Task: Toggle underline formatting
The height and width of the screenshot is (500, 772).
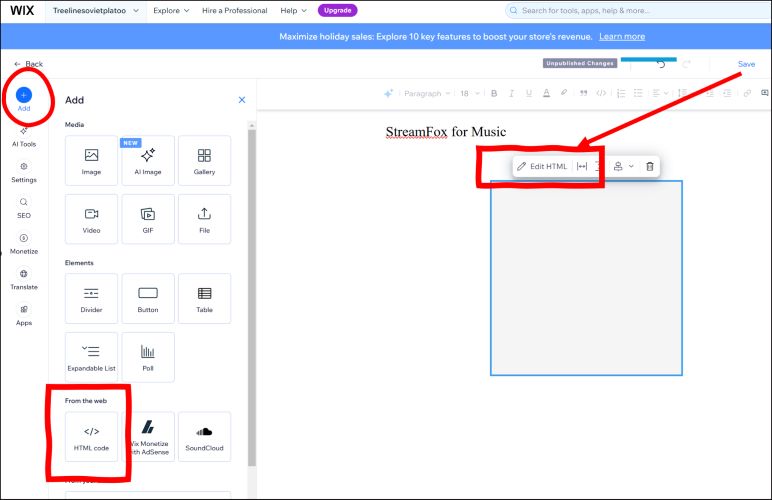Action: 529,93
